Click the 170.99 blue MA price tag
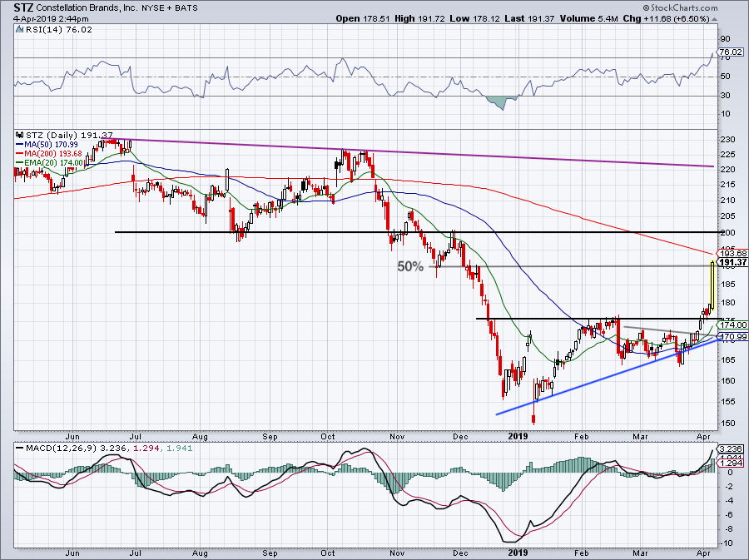The height and width of the screenshot is (560, 749). click(x=733, y=336)
